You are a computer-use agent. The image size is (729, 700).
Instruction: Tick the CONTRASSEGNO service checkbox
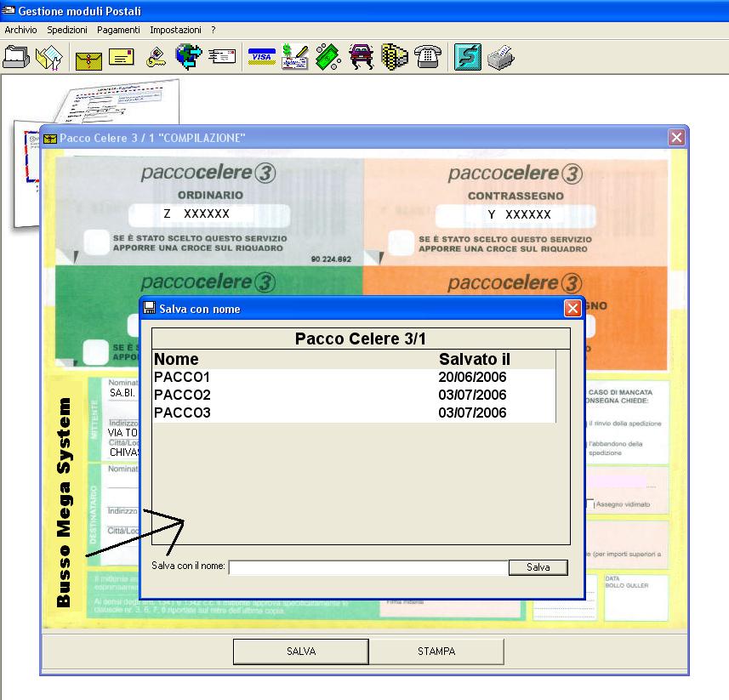click(x=401, y=243)
